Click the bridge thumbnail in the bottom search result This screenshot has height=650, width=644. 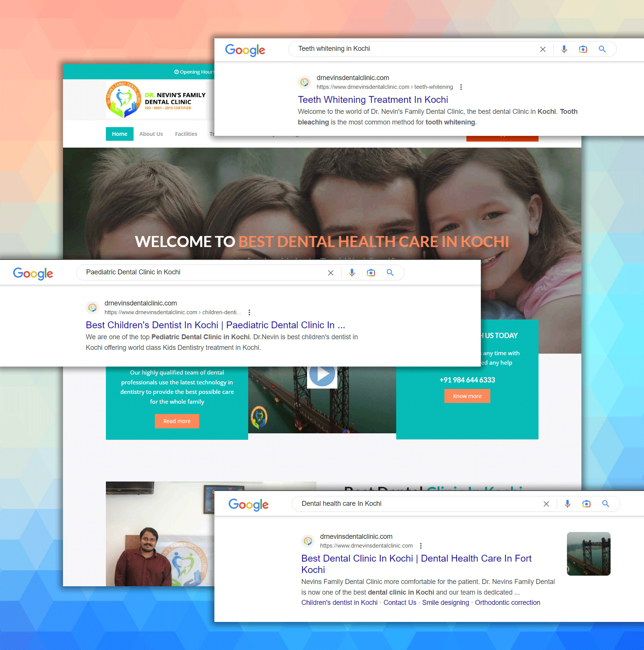point(589,554)
